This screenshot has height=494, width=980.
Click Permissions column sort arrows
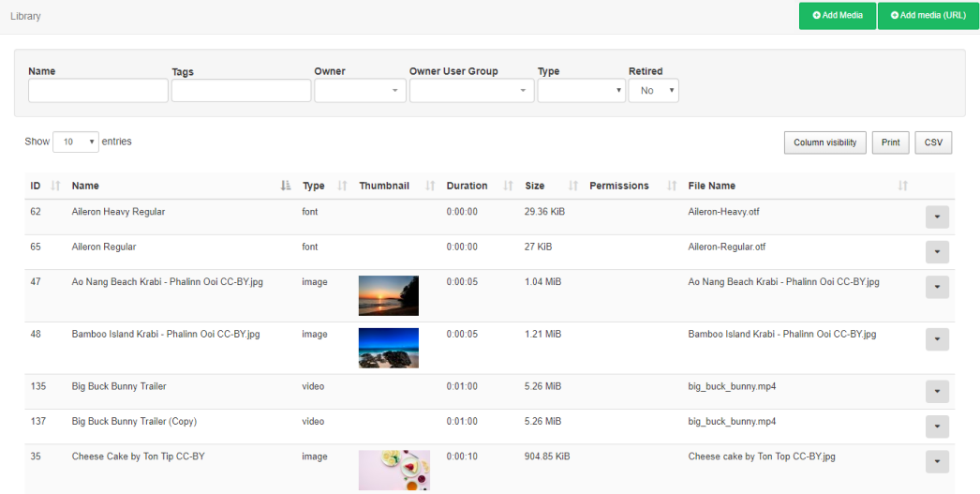point(672,187)
